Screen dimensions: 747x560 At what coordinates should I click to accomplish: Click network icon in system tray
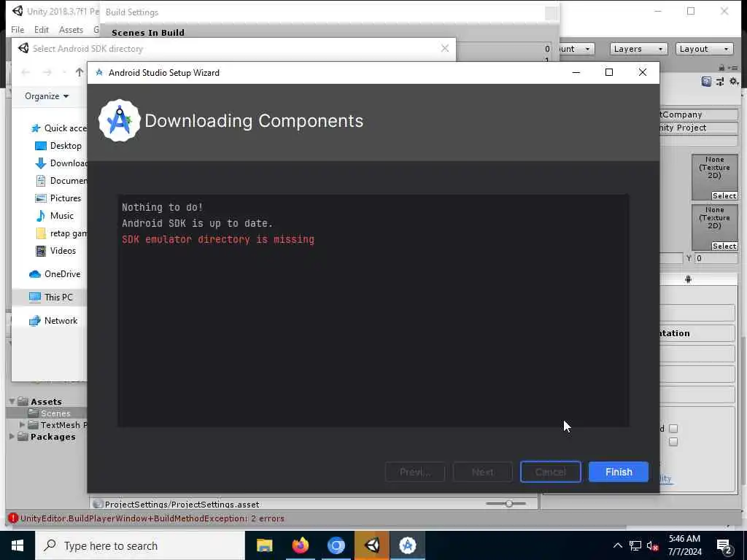[x=635, y=545]
